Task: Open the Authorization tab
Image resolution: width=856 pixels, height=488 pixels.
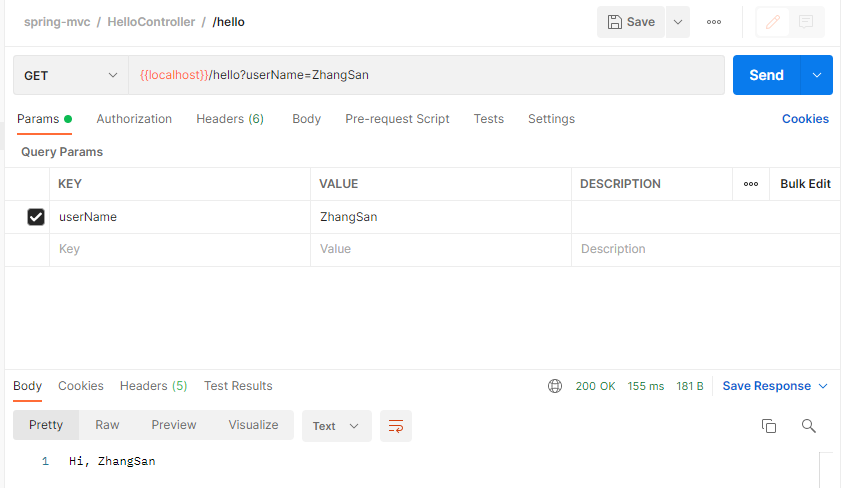Action: pos(134,119)
